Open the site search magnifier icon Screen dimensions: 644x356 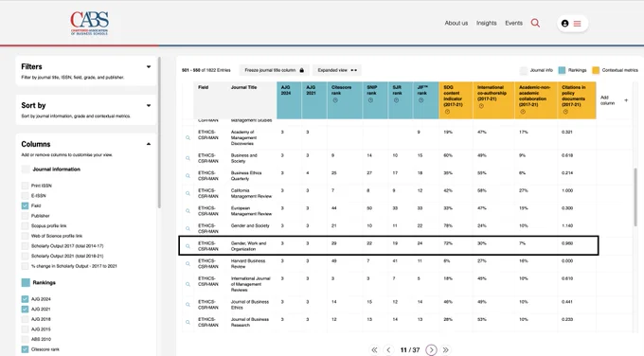coord(535,23)
